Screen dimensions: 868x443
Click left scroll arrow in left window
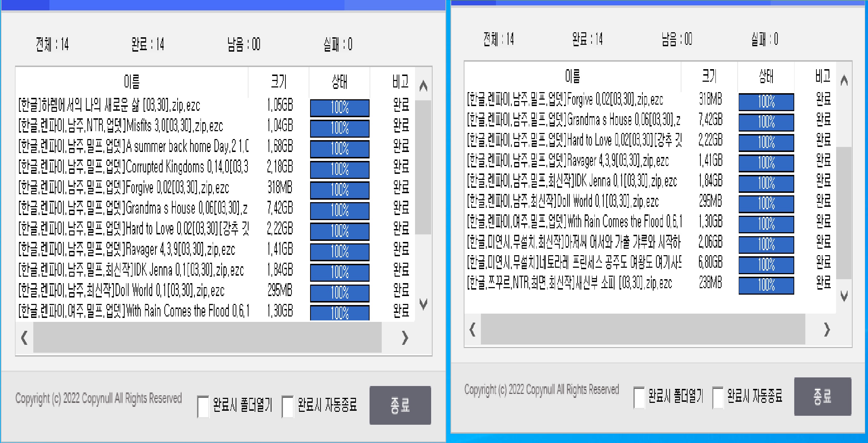(24, 338)
